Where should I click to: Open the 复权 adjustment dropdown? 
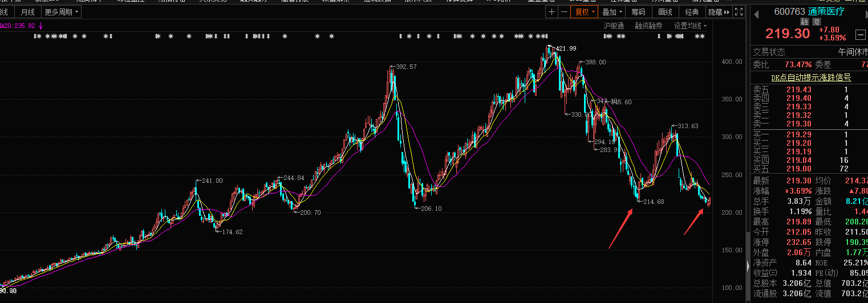point(585,11)
